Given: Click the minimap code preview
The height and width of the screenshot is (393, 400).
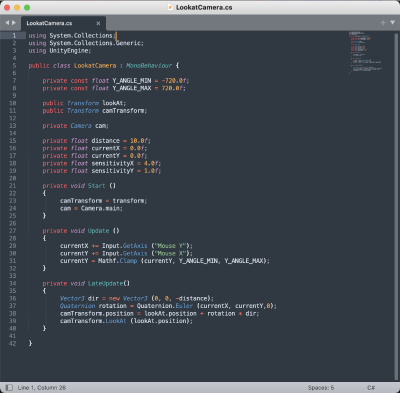Looking at the screenshot, I should click(365, 52).
